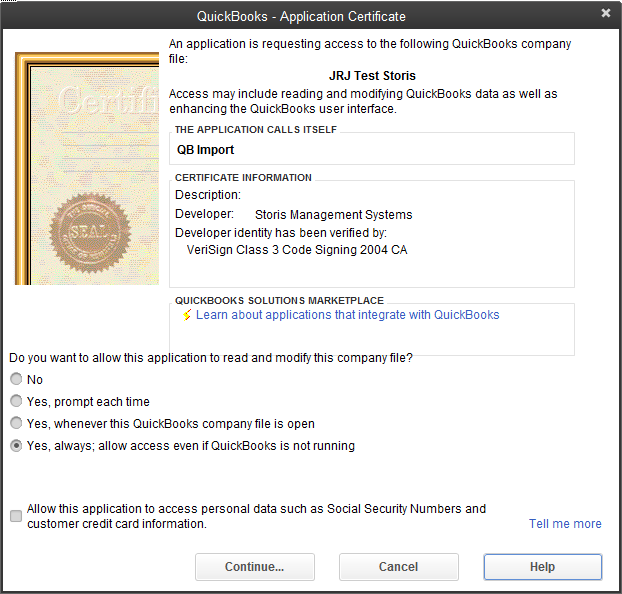622x594 pixels.
Task: Click the Cancel button
Action: [x=398, y=567]
